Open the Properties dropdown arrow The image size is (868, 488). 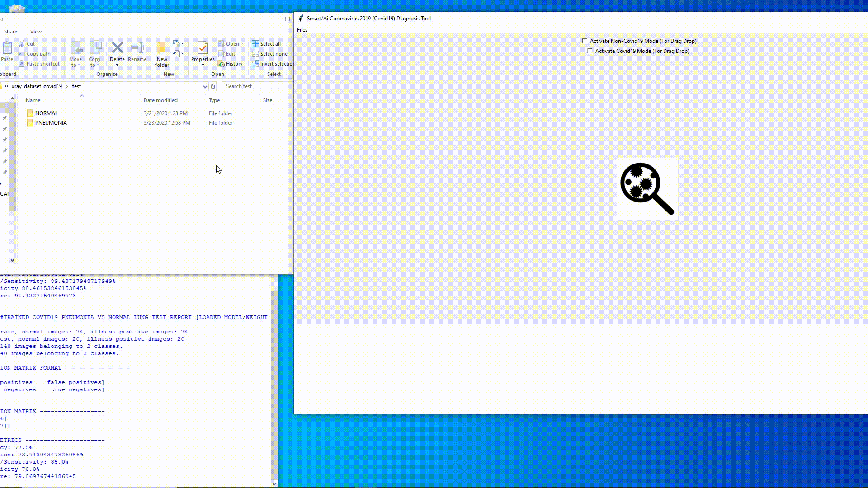click(x=203, y=65)
